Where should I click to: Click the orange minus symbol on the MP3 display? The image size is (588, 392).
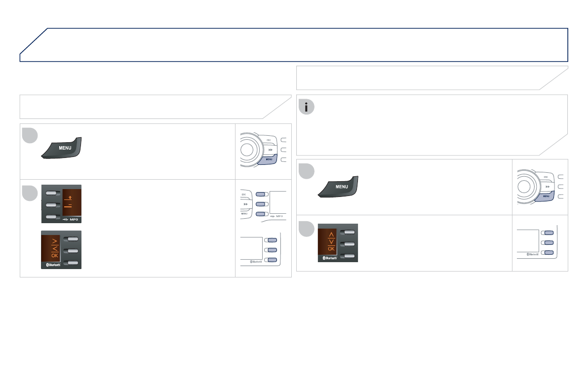coord(70,205)
